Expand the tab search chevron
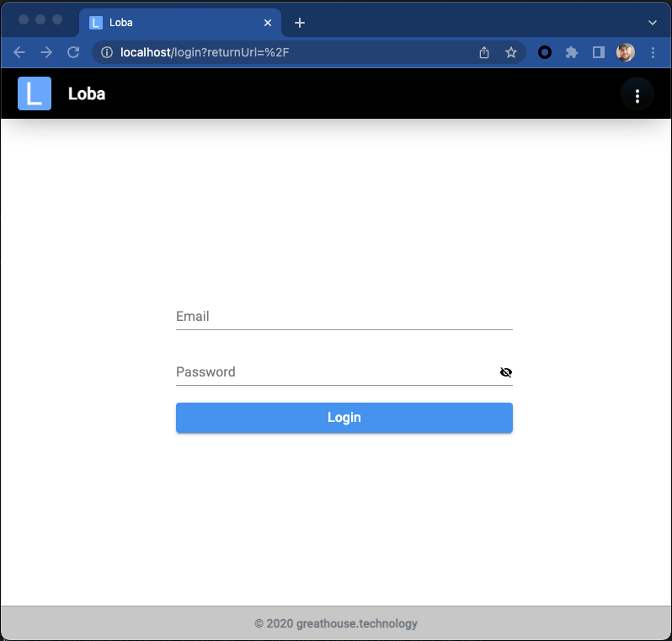The width and height of the screenshot is (672, 641). coord(653,23)
